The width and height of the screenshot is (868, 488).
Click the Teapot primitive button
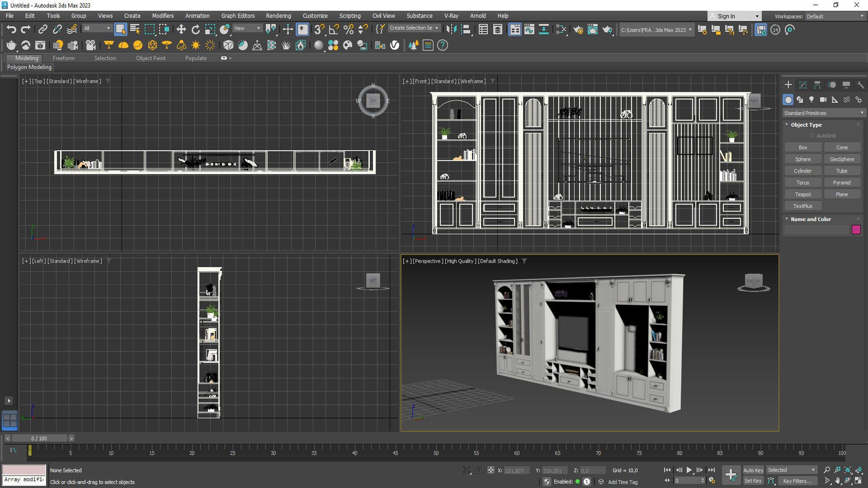[x=803, y=195]
